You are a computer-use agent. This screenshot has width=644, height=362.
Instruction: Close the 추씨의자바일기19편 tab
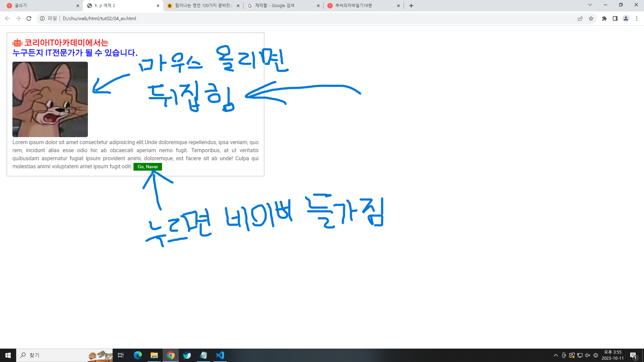coord(398,6)
